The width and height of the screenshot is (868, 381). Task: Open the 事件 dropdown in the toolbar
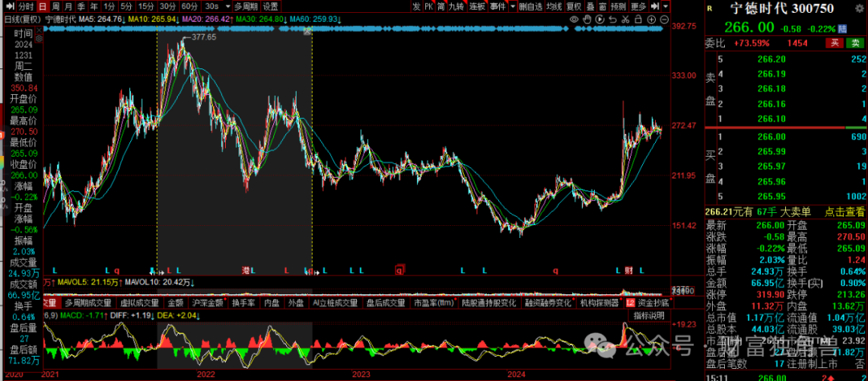pyautogui.click(x=499, y=6)
